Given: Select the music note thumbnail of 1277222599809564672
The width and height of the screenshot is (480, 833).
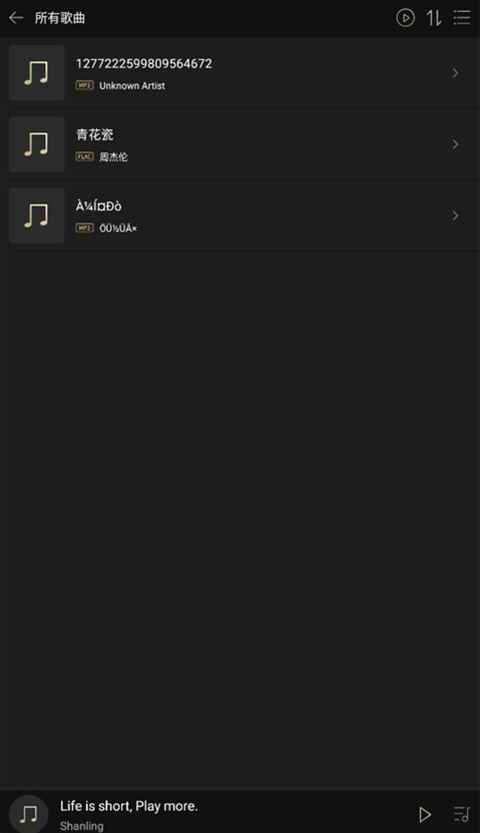Looking at the screenshot, I should coord(37,73).
